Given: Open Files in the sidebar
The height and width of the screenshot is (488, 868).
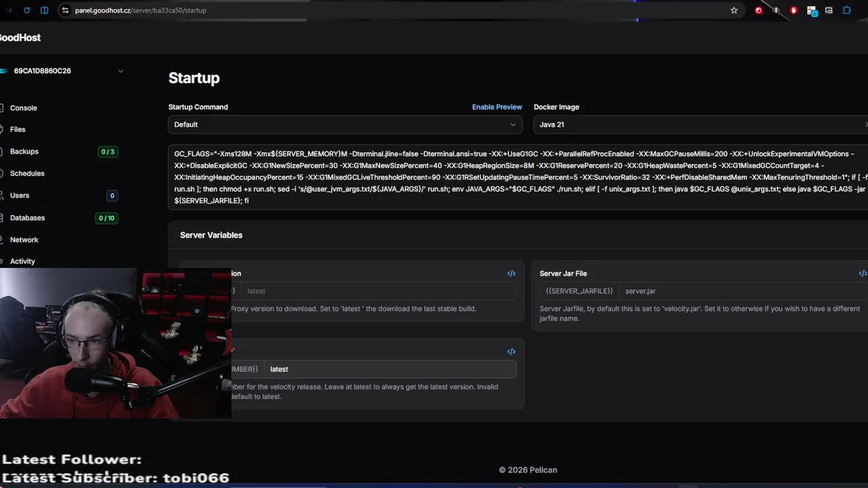Looking at the screenshot, I should pos(18,129).
